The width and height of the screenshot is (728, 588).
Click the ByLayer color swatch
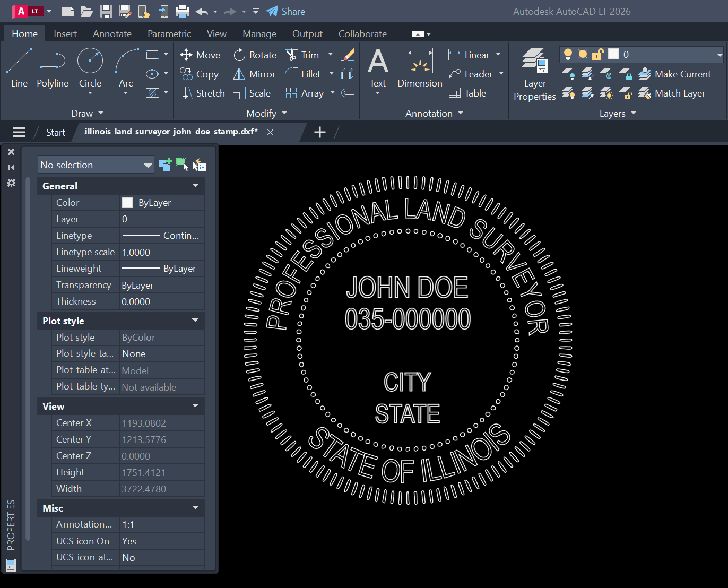(127, 202)
